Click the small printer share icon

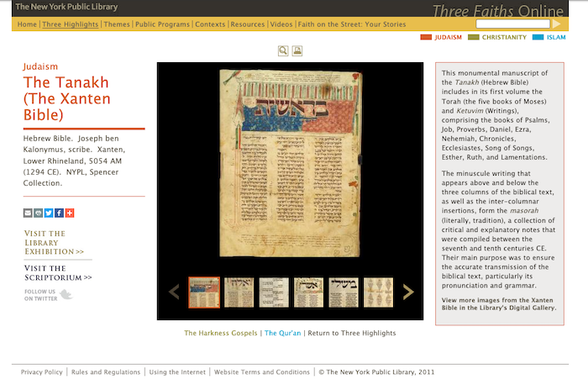39,213
